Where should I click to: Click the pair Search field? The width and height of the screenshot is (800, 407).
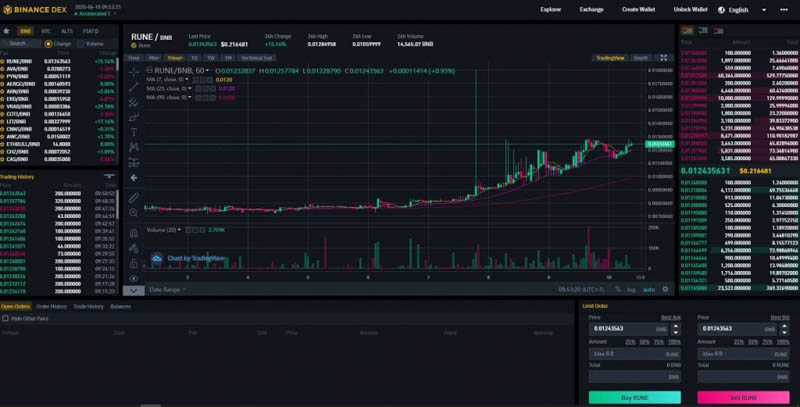pyautogui.click(x=20, y=44)
